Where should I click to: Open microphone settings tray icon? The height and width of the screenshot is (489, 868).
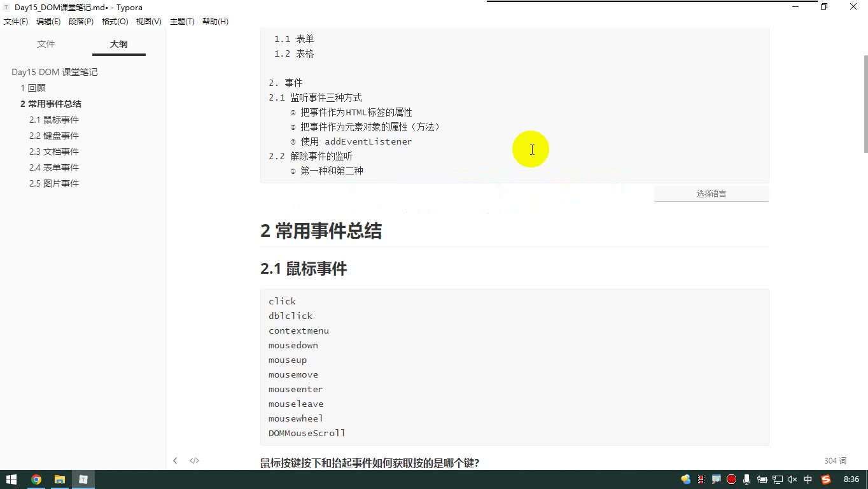click(x=746, y=479)
